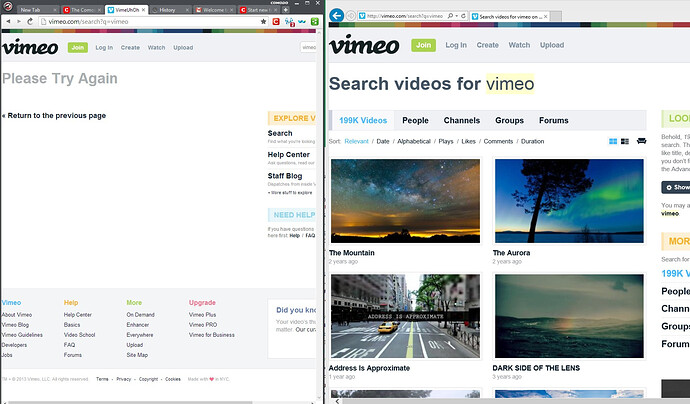Open Create menu in left browser
Image resolution: width=690 pixels, height=404 pixels.
pyautogui.click(x=130, y=48)
